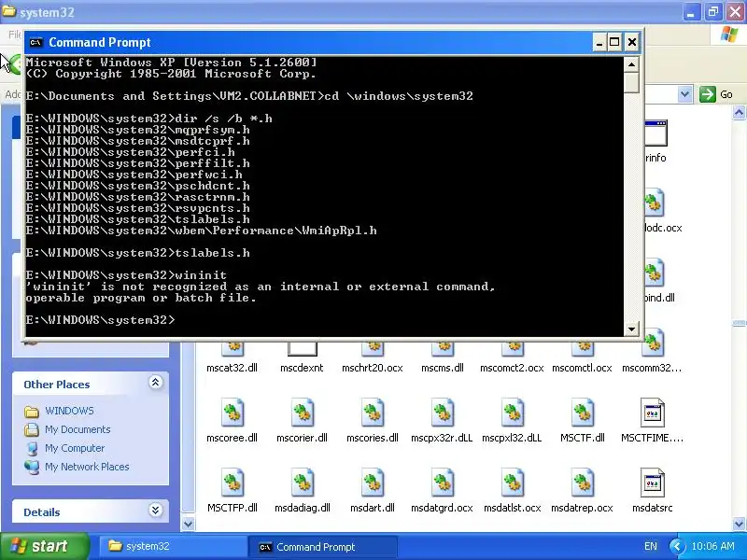Image resolution: width=747 pixels, height=560 pixels.
Task: Expand the Details panel
Action: (x=155, y=511)
